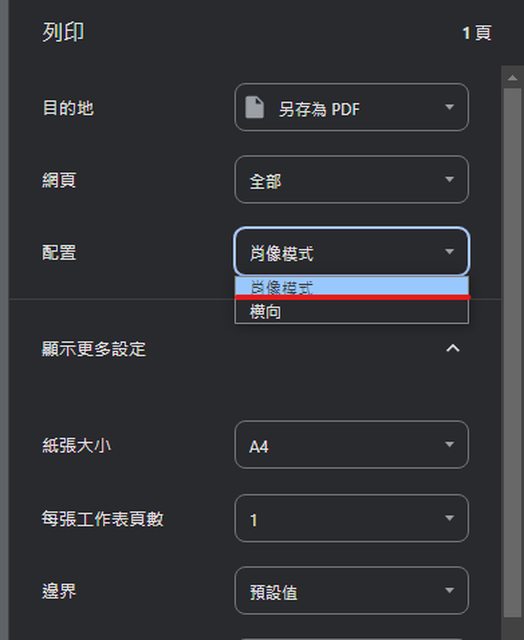Click the 列印 dialog title

click(x=63, y=32)
